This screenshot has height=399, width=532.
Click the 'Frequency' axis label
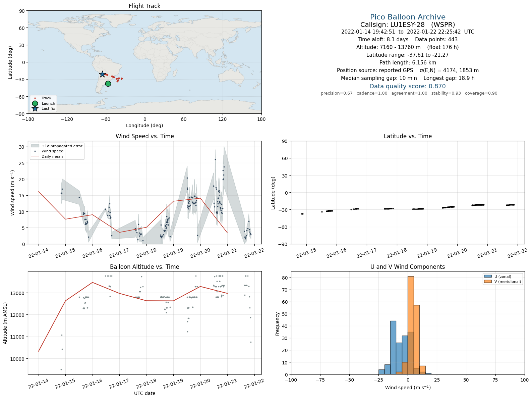click(x=277, y=324)
